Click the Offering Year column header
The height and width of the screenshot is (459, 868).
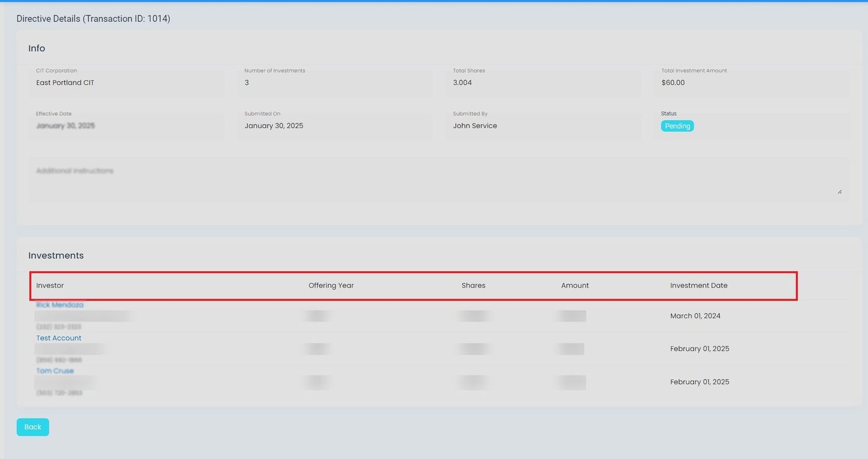pos(331,286)
